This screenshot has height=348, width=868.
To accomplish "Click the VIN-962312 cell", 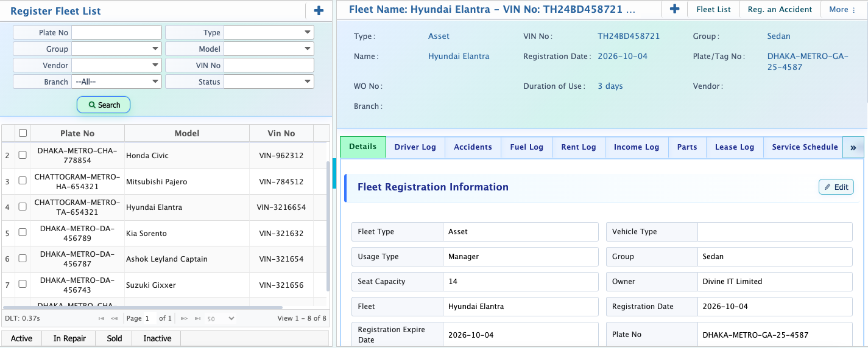I will point(281,156).
